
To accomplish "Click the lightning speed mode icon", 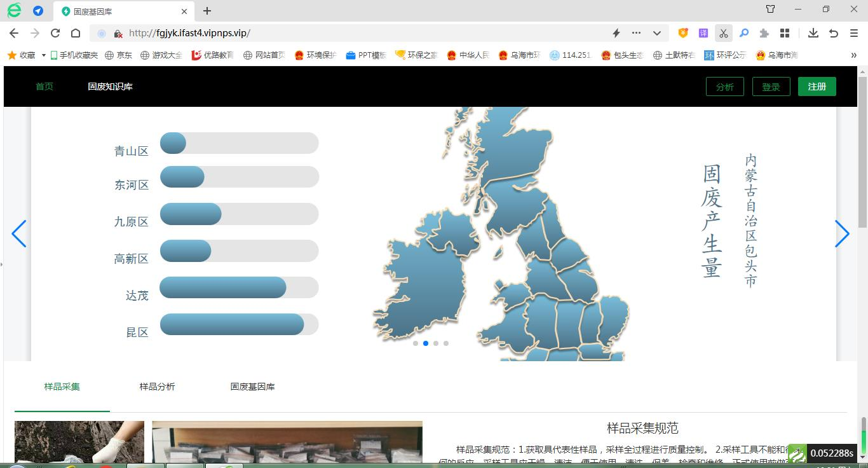I will (616, 33).
